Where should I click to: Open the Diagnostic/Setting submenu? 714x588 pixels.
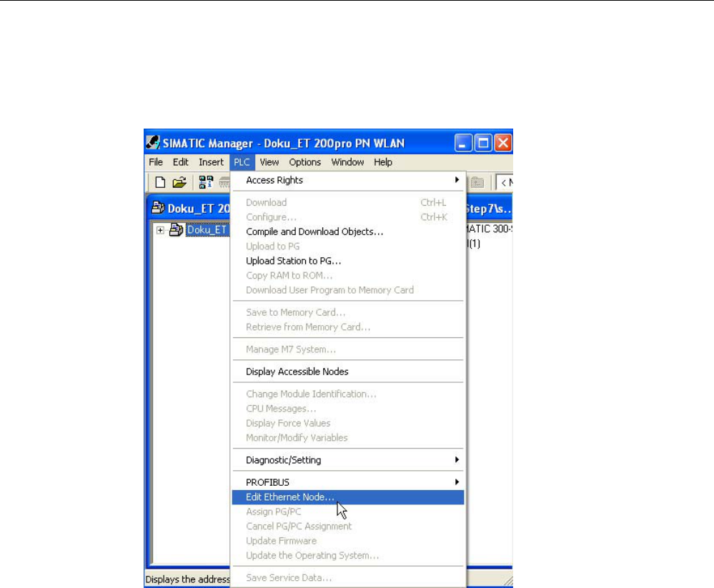[x=348, y=459]
